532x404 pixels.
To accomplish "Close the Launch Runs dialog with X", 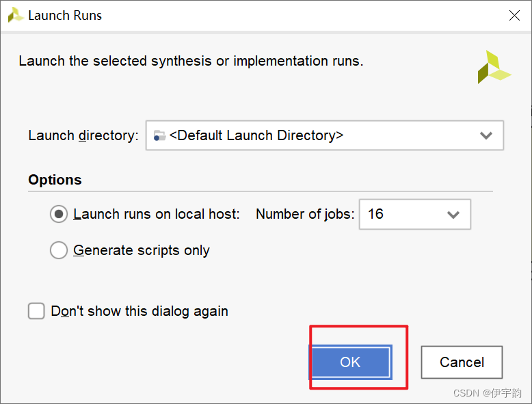I will [514, 15].
